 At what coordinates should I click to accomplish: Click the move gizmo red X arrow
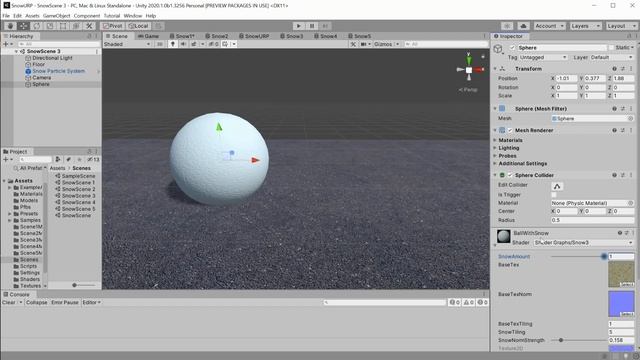point(256,160)
